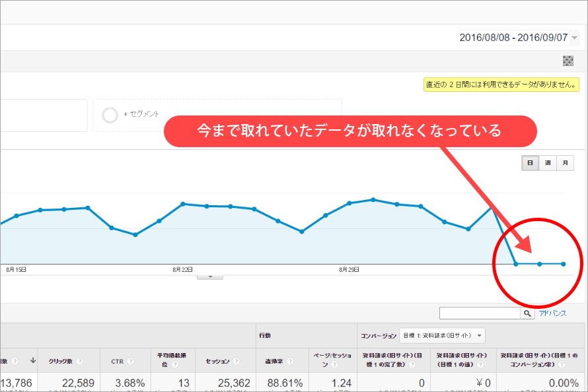Sort by the 直帰率 column header

[274, 361]
